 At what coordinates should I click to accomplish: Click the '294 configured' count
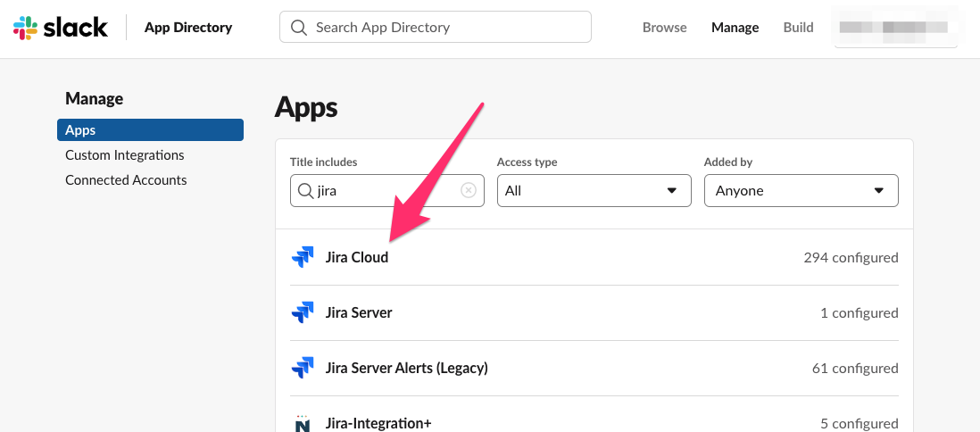point(851,258)
